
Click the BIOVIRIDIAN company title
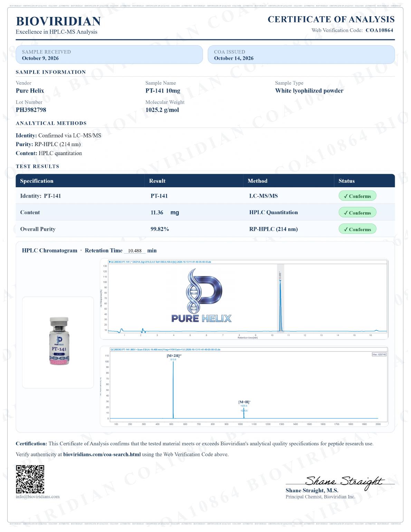tap(59, 21)
